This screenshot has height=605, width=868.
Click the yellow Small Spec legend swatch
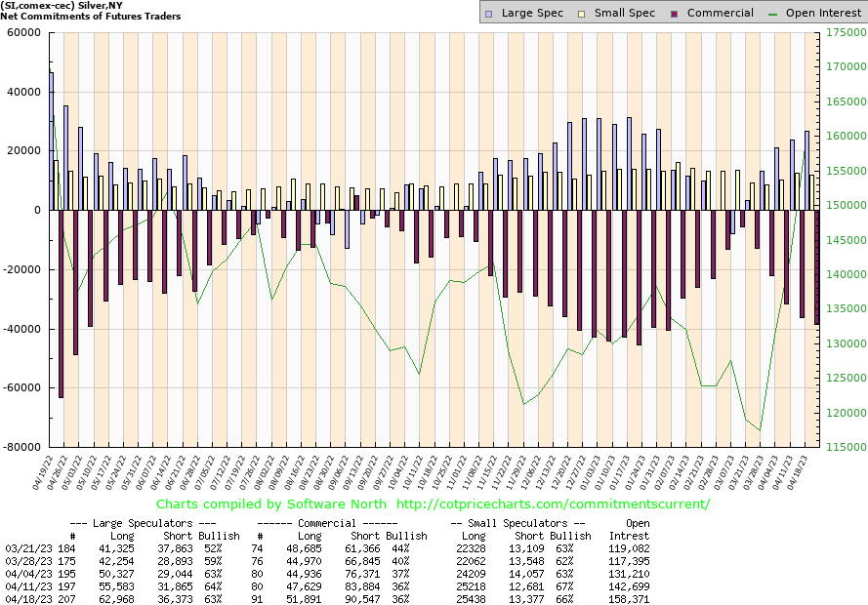[582, 13]
